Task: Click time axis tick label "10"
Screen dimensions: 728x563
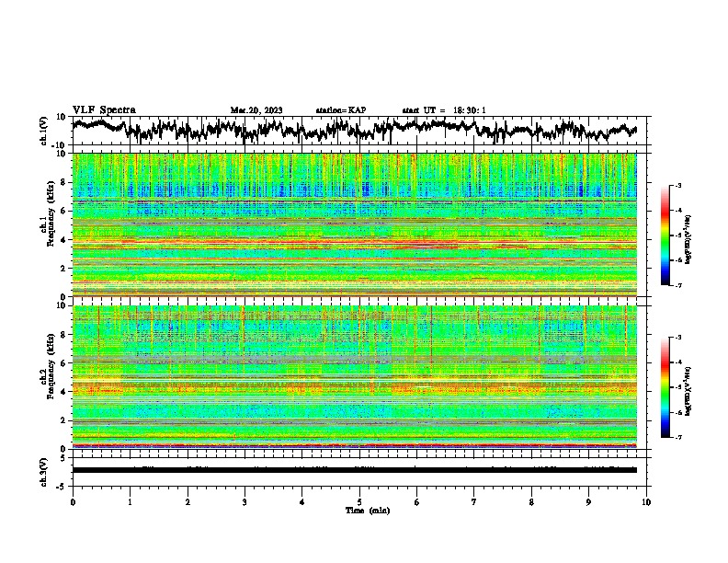Action: click(646, 502)
